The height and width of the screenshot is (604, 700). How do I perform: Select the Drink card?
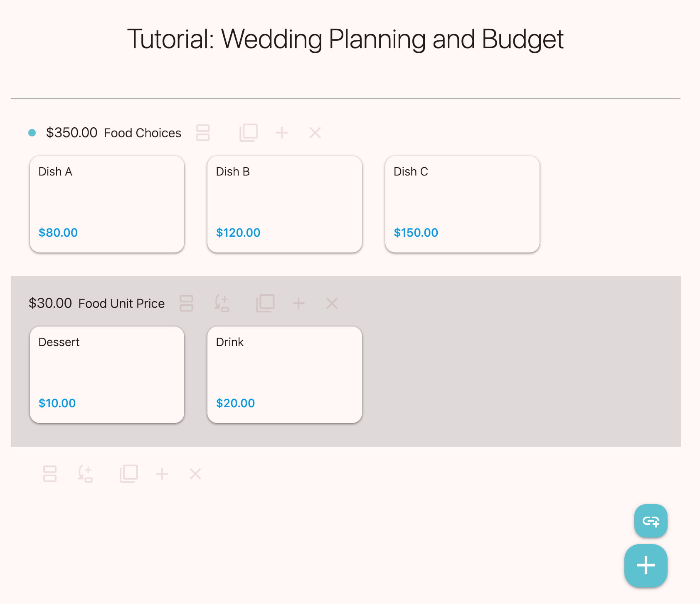tap(285, 374)
